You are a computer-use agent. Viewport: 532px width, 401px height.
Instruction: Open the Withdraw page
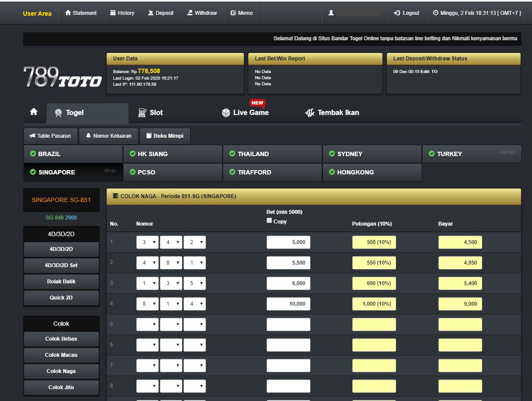point(202,13)
